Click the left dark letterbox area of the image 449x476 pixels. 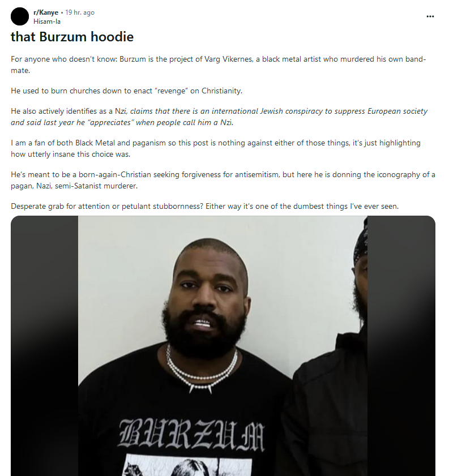tap(45, 346)
